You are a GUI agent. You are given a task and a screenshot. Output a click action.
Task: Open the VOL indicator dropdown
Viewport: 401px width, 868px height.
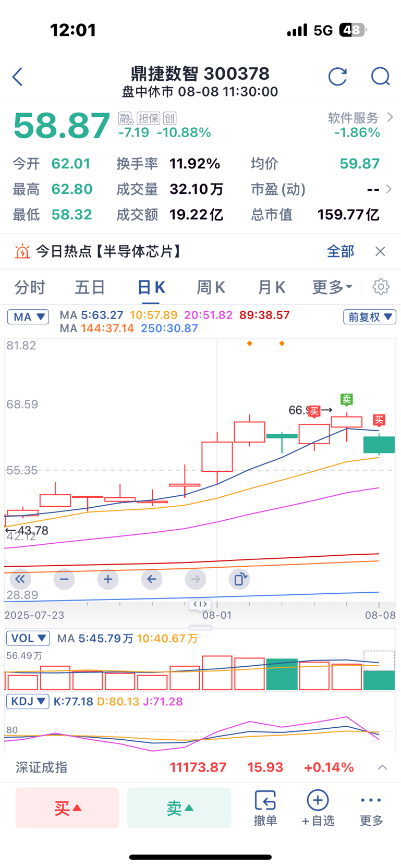click(28, 639)
